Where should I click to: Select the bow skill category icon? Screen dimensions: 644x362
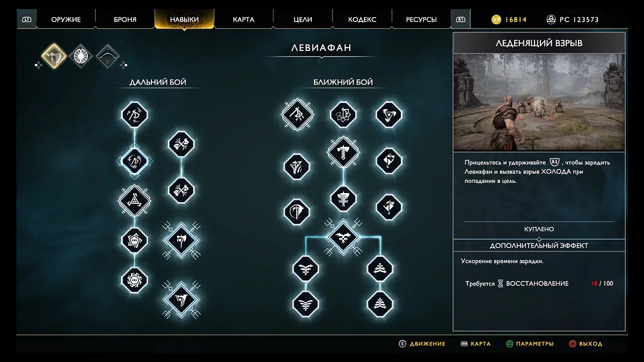pos(107,56)
